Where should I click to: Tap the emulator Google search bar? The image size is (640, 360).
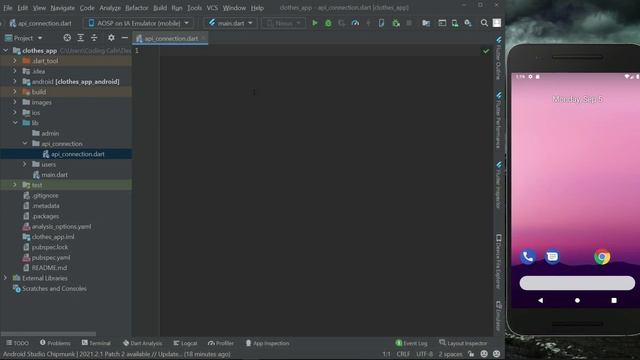click(577, 283)
